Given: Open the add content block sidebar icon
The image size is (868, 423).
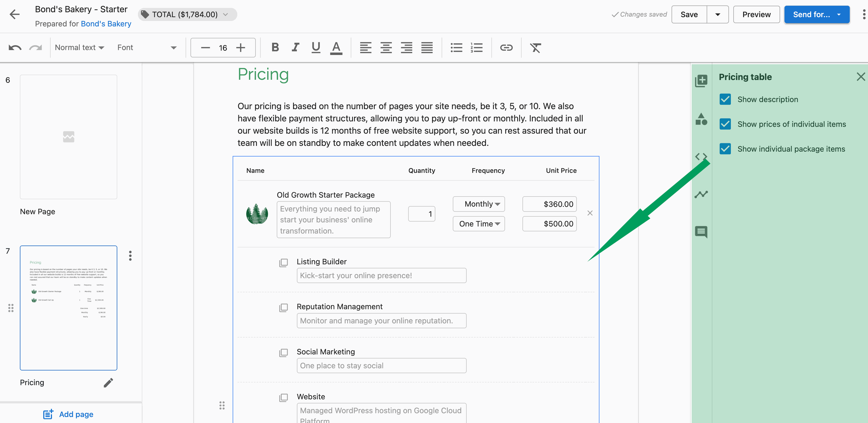Looking at the screenshot, I should 701,81.
